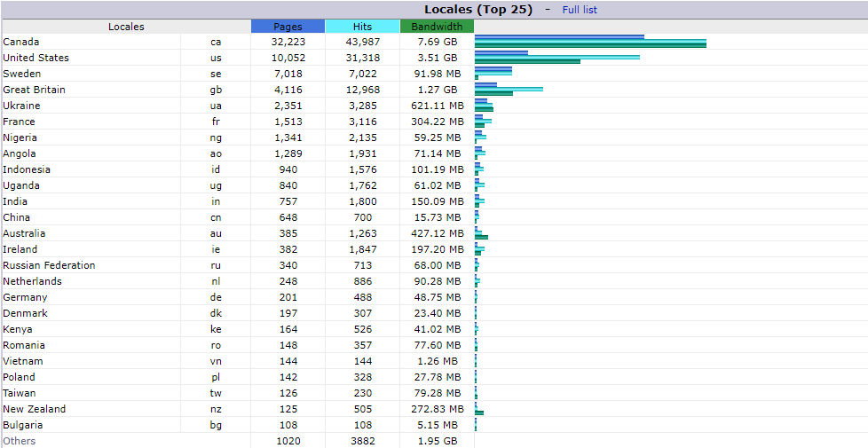868x448 pixels.
Task: Click the Bulgaria locale code 'bg'
Action: (x=216, y=425)
